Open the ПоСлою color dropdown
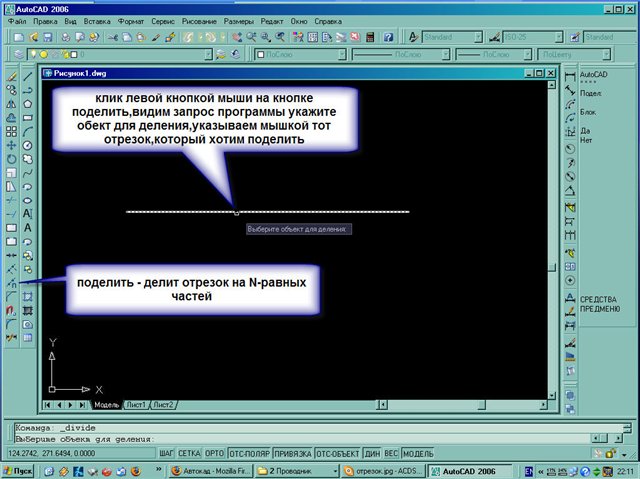The width and height of the screenshot is (640, 479). coord(300,55)
